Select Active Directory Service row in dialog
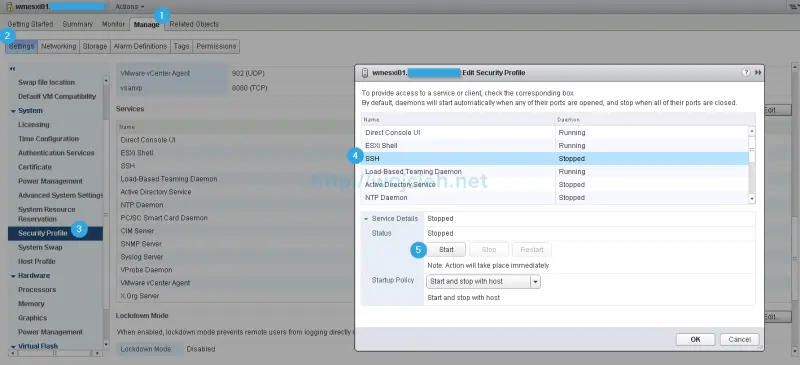800x365 pixels. [555, 184]
